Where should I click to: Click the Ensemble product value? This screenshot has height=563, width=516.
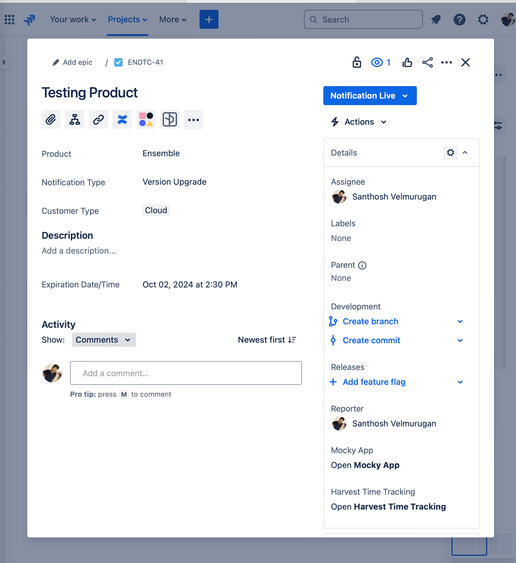point(161,153)
